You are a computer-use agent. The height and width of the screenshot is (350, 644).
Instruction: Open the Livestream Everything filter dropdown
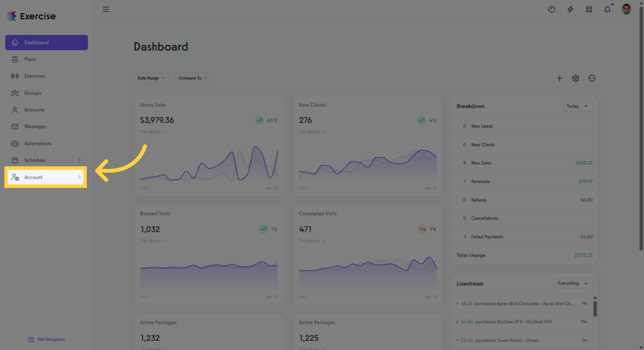573,283
